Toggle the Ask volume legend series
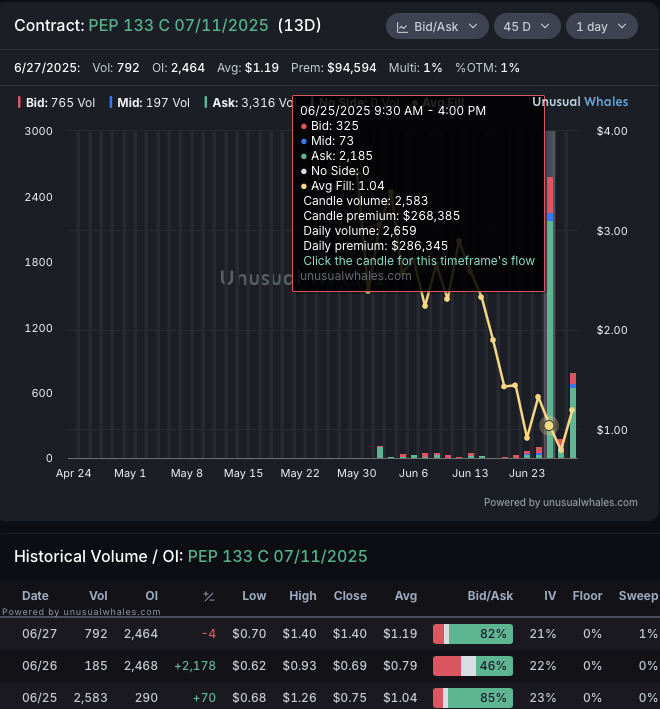 [249, 103]
